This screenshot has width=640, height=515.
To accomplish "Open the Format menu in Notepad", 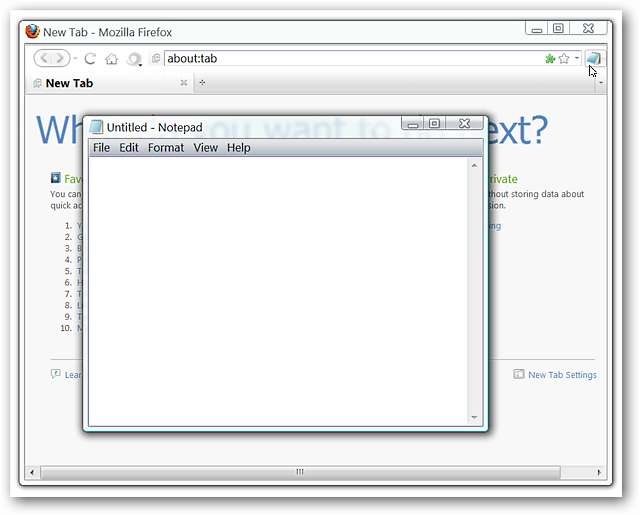I will click(166, 148).
